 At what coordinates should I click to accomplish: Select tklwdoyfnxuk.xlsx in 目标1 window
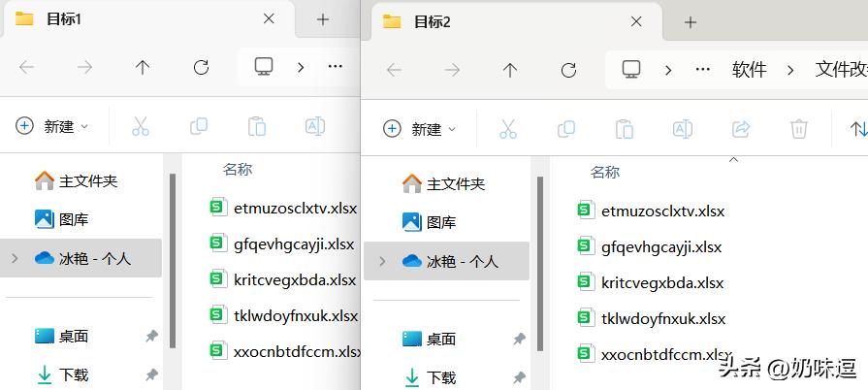click(284, 315)
